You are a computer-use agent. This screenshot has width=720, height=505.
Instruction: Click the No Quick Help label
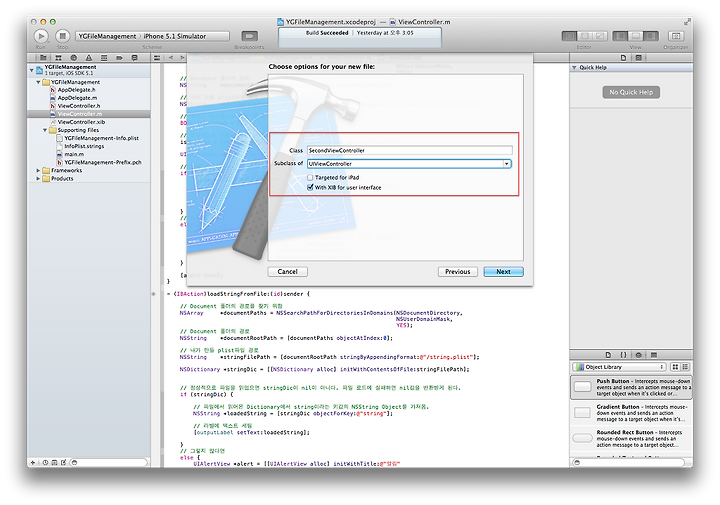click(631, 92)
